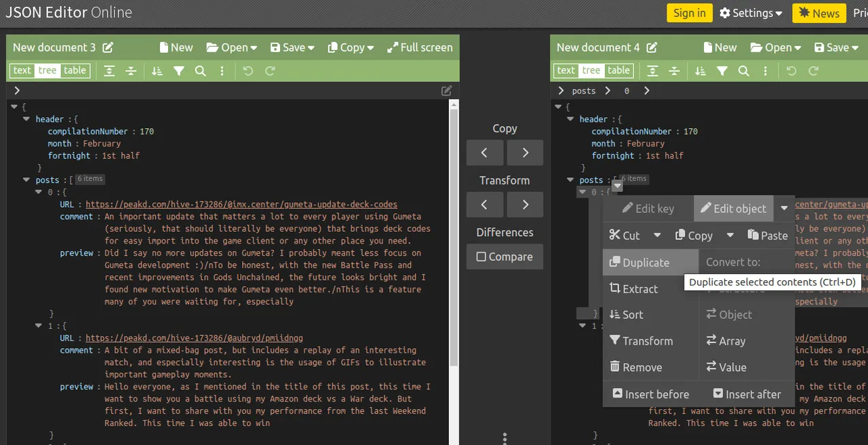
Task: Choose Remove from context menu
Action: pyautogui.click(x=650, y=368)
